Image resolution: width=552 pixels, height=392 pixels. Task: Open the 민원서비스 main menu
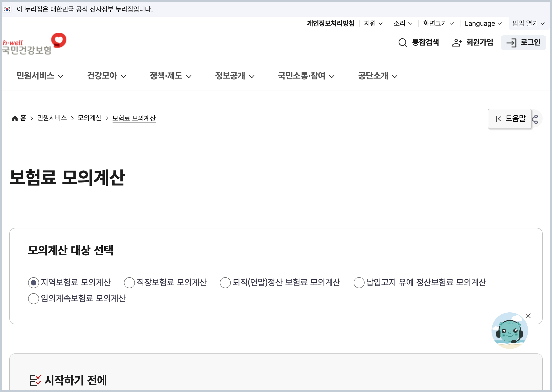click(40, 76)
